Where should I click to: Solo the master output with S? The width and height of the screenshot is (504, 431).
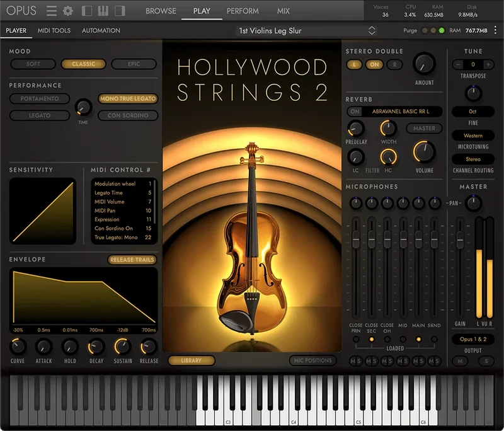coord(486,361)
